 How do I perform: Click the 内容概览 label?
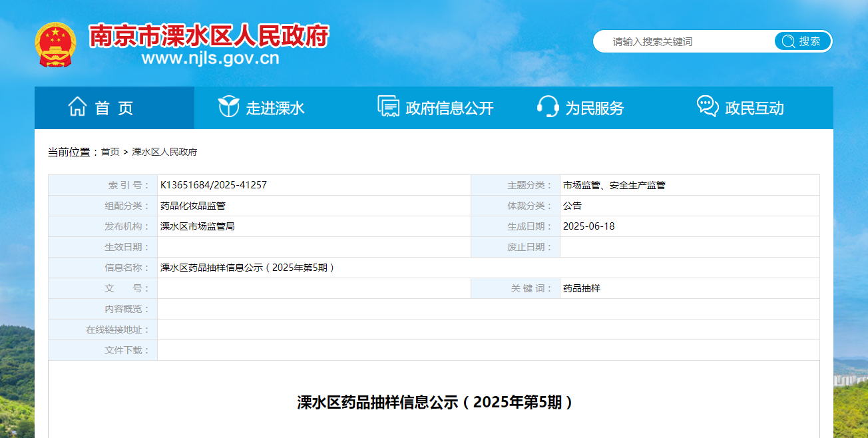click(128, 309)
